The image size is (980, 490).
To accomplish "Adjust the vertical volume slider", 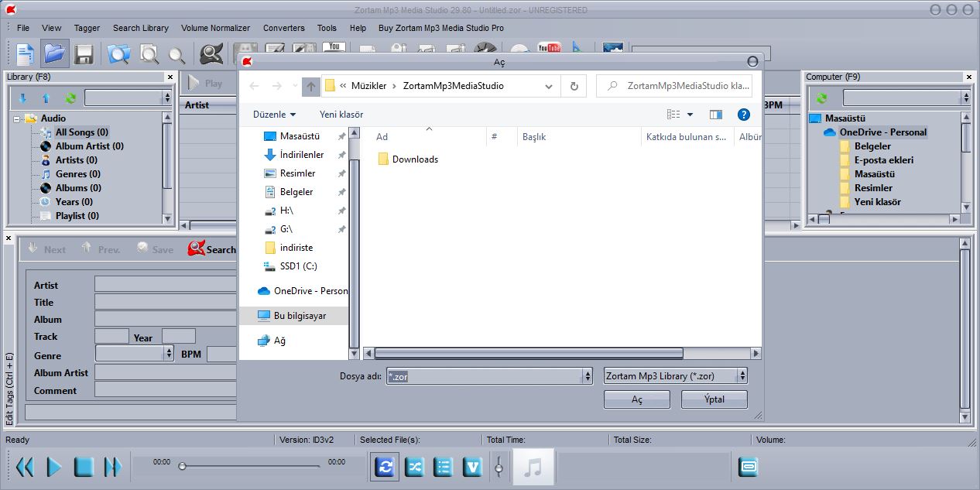I will click(500, 466).
